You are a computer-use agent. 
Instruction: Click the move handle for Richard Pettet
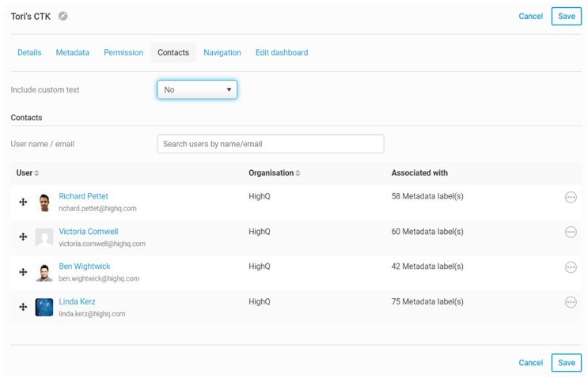coord(23,202)
